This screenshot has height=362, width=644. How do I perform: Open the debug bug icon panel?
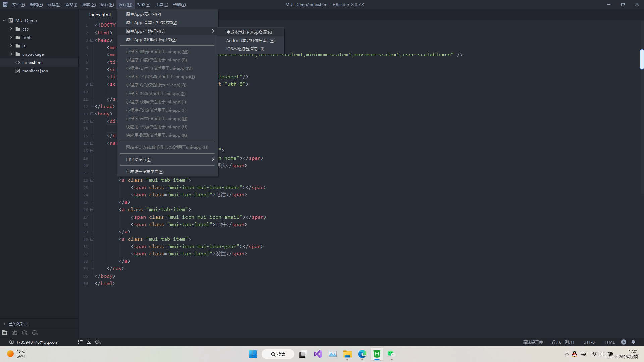15,333
